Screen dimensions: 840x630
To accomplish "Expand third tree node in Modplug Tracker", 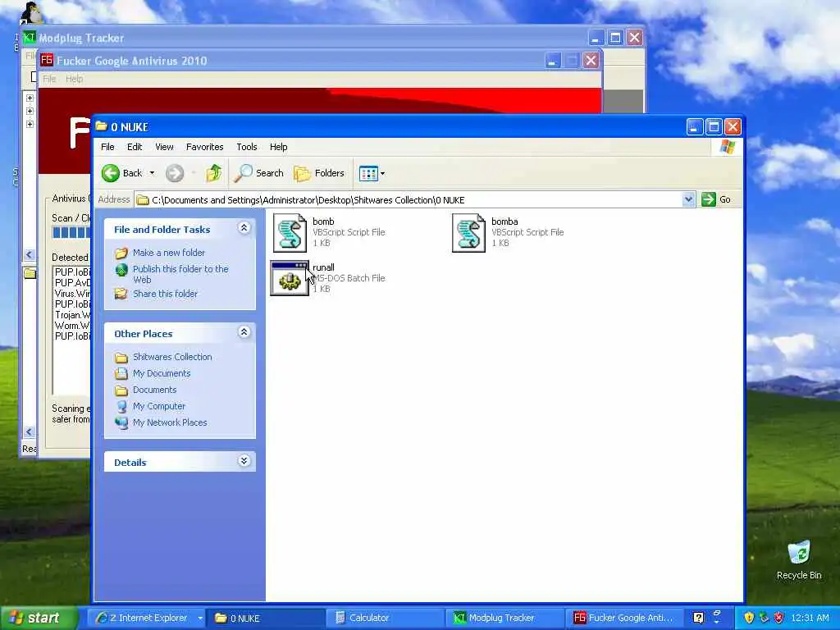I will (30, 124).
